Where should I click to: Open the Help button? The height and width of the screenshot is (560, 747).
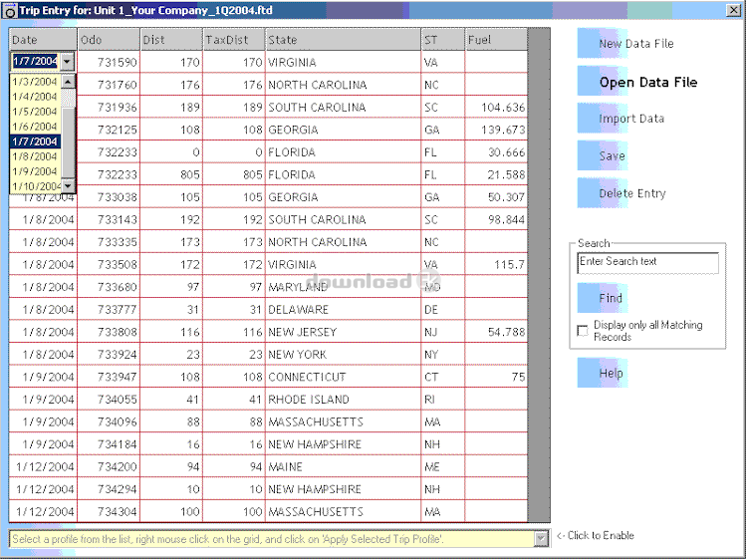pos(603,373)
